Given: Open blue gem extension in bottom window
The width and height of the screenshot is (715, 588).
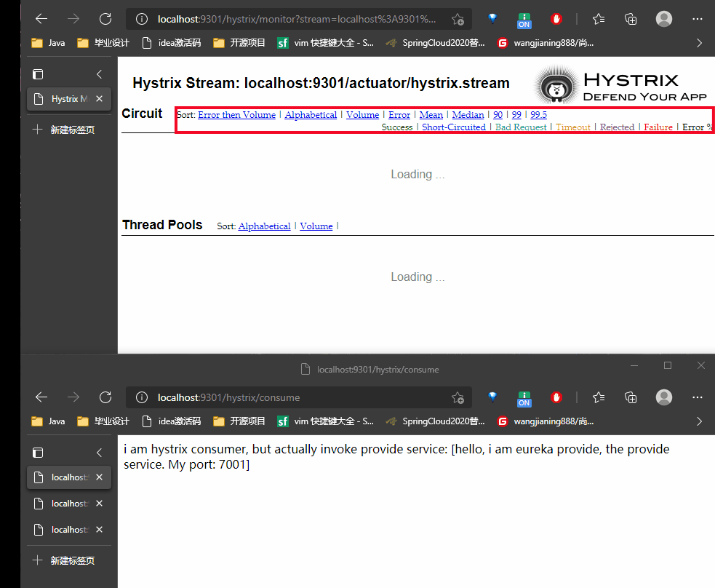Looking at the screenshot, I should click(492, 397).
